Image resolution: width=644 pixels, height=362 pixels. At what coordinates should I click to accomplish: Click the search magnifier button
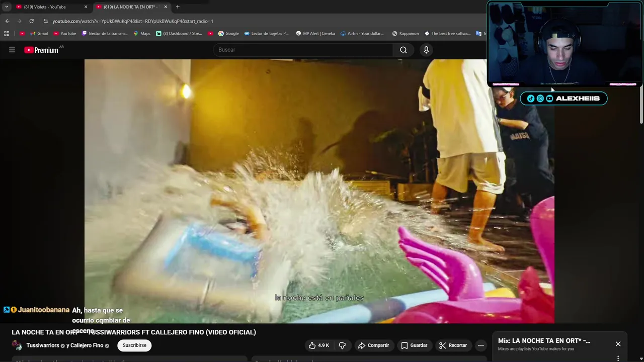click(x=404, y=50)
